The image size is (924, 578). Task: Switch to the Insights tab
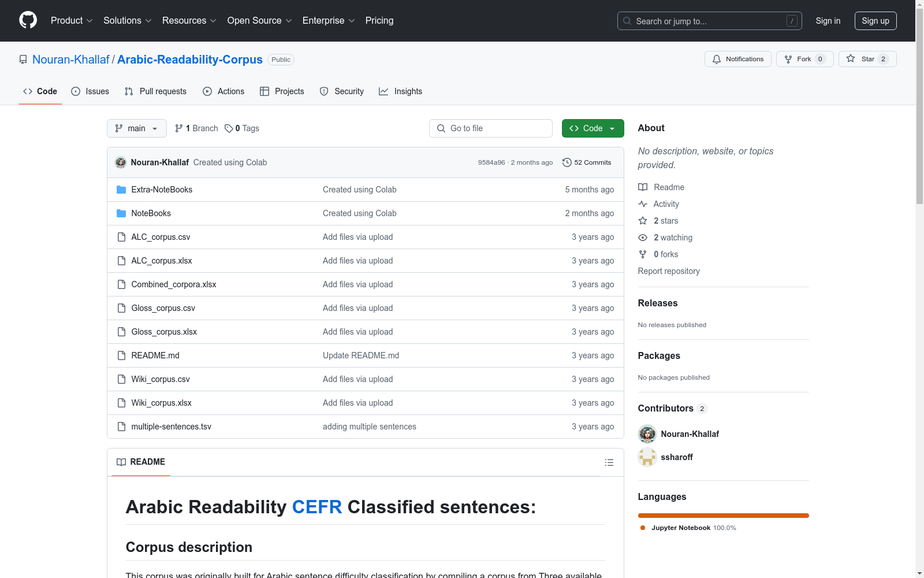[x=401, y=91]
